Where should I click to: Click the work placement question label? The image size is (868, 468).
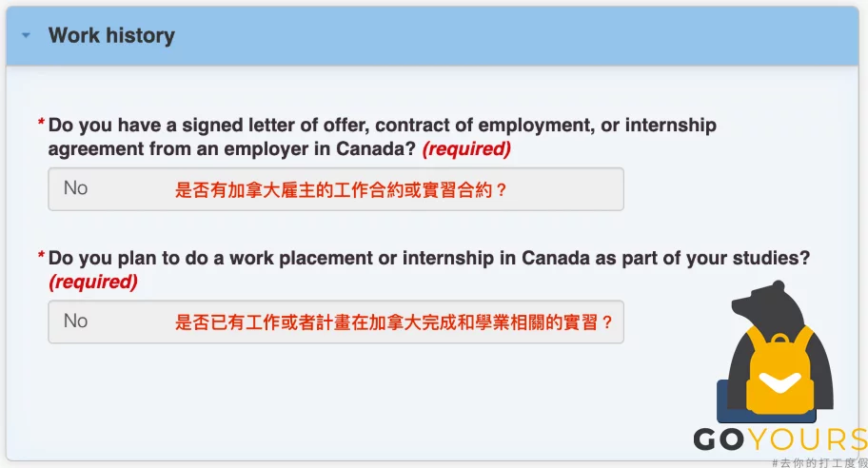[429, 258]
